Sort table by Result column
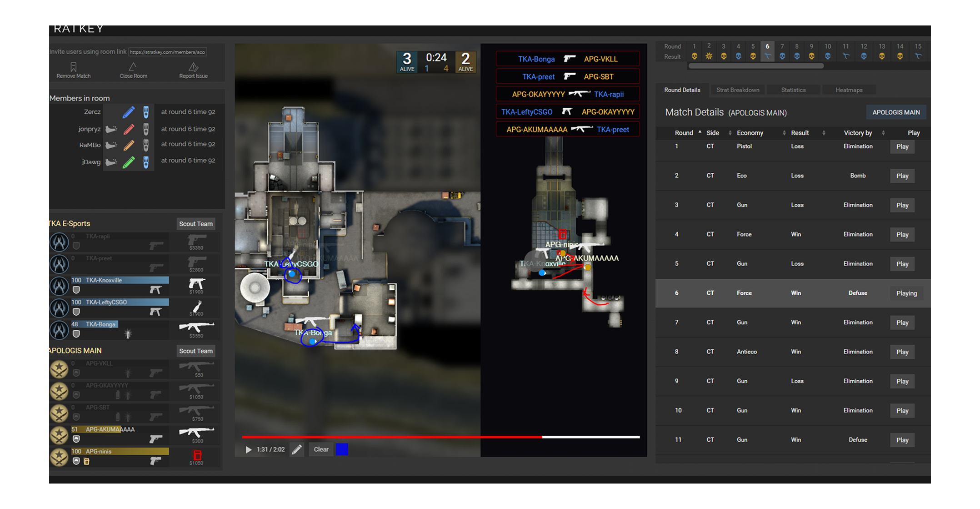980x509 pixels. (808, 133)
